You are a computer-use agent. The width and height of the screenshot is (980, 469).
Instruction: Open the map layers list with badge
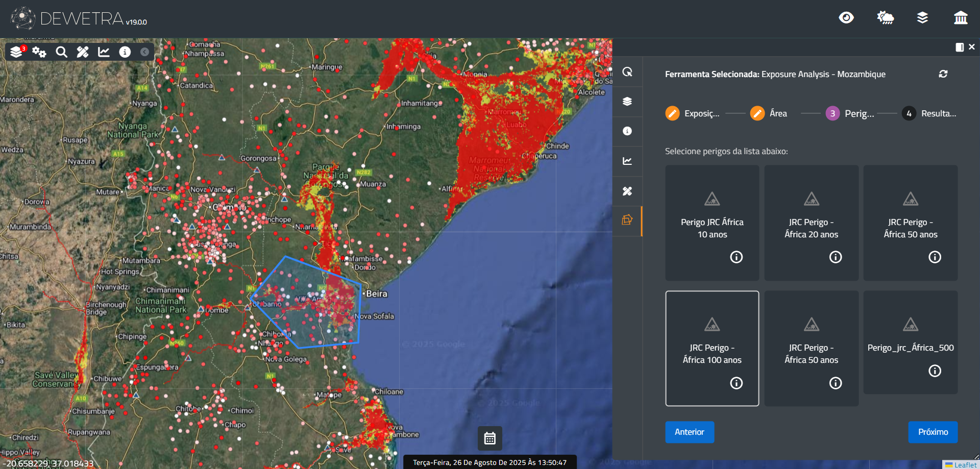pyautogui.click(x=17, y=52)
